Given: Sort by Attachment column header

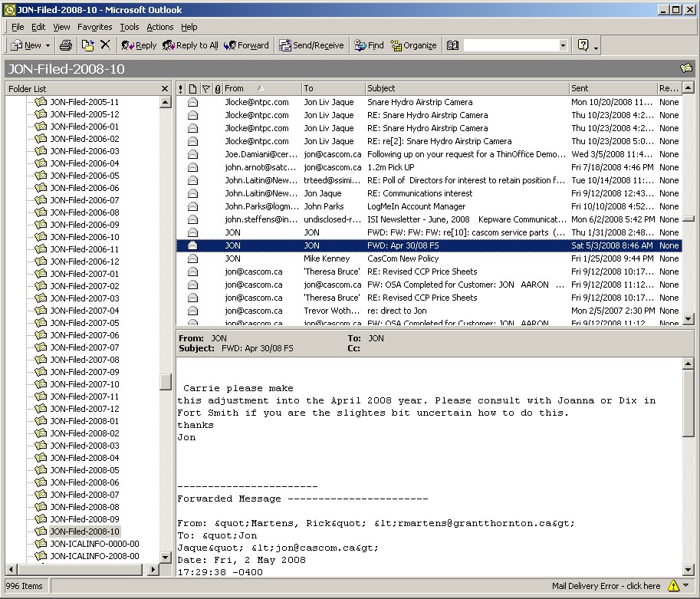Looking at the screenshot, I should click(x=218, y=88).
